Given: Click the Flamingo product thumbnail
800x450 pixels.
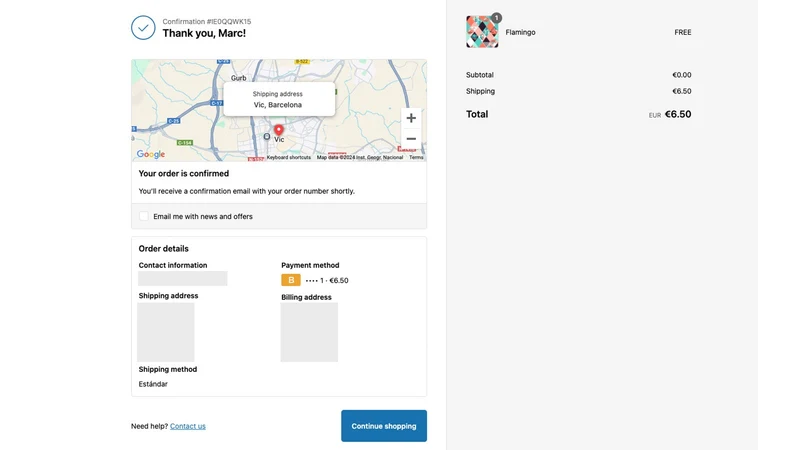Looking at the screenshot, I should point(482,32).
